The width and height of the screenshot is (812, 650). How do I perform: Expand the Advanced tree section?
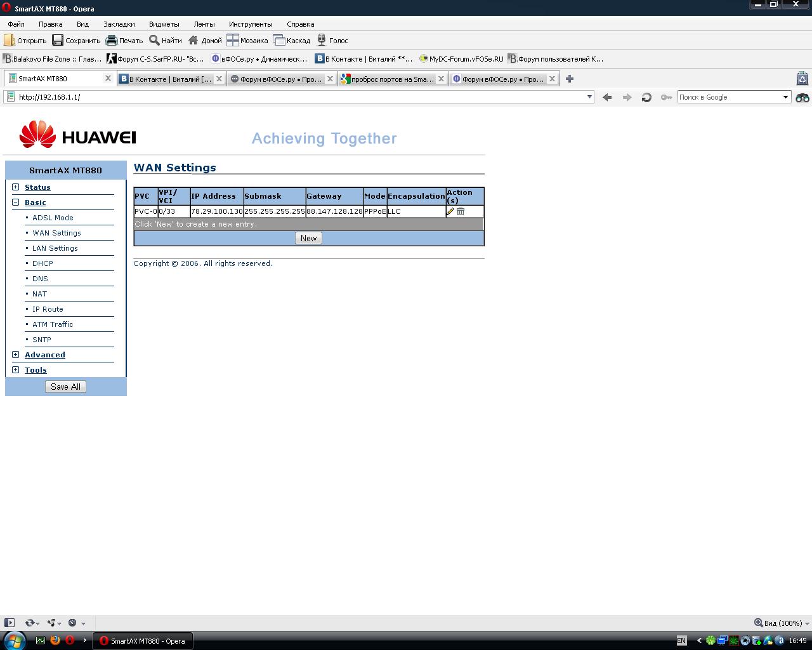[x=16, y=355]
